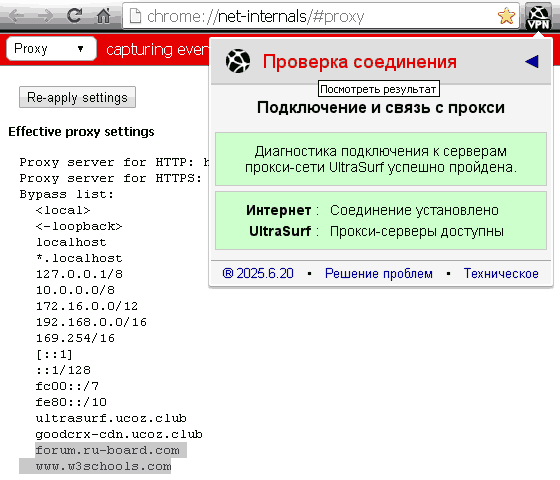Click the Proxy server for HTTP line

tap(114, 162)
